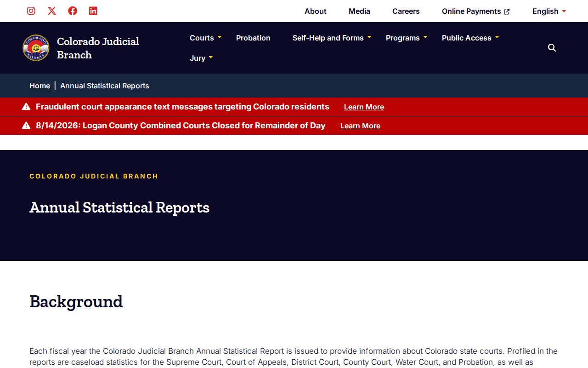Open the Media page
This screenshot has height=368, width=588.
pos(359,11)
